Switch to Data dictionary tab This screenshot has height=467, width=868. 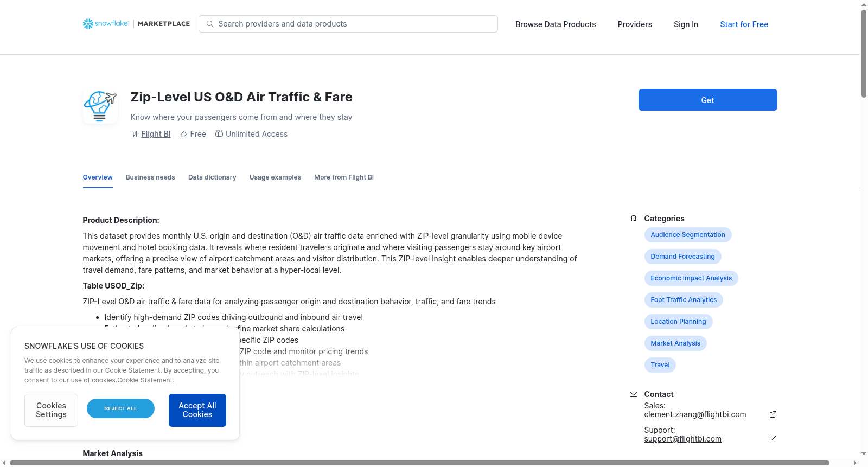coord(212,177)
